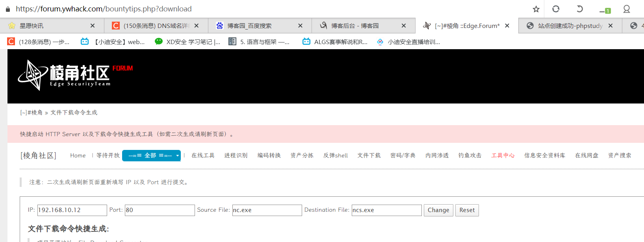Open the 【小迪安全】web bookmark
Screen dimensions: 644x242
pos(113,42)
